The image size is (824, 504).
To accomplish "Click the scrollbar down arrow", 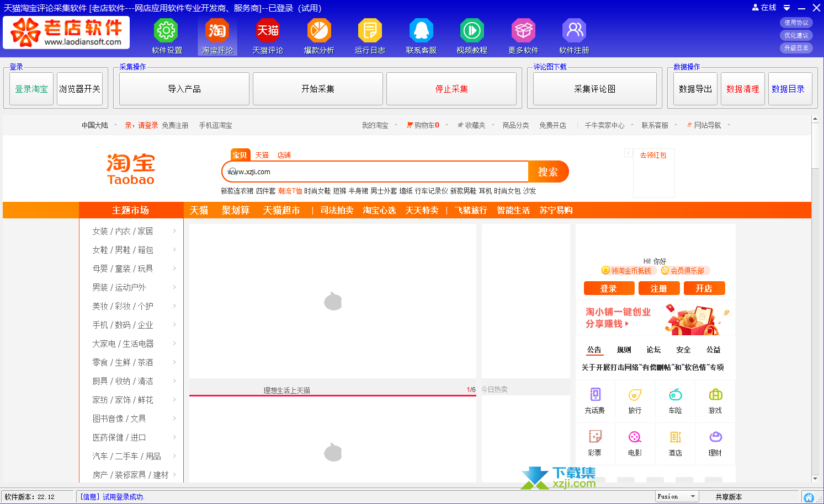I will coord(815,479).
